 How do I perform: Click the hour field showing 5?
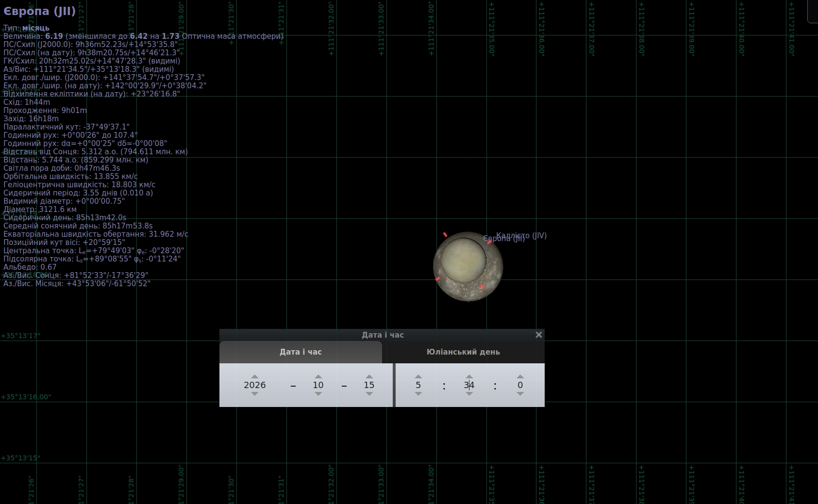(x=418, y=385)
